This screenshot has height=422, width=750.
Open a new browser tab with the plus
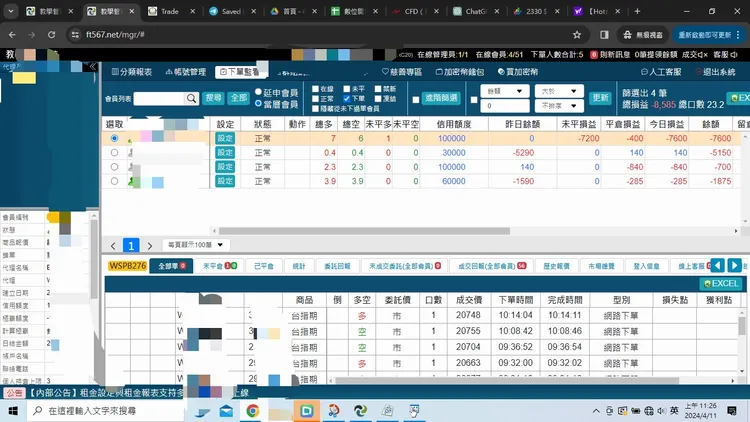point(637,11)
